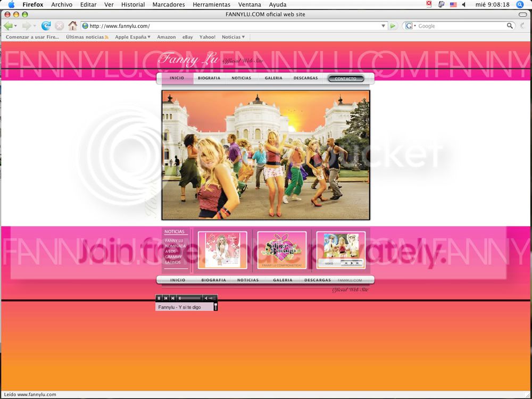Mute the music player speaker icon
Screen dimensions: 532x399
coord(206,298)
